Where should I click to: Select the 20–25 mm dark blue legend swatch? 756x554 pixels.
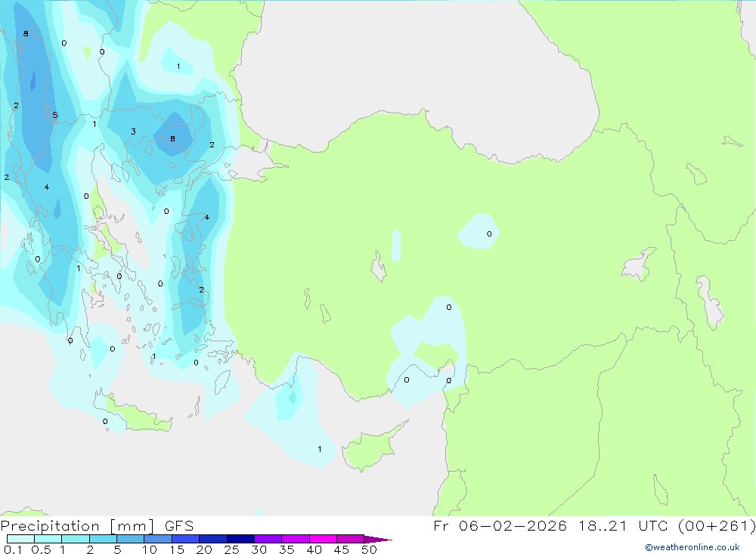(213, 539)
